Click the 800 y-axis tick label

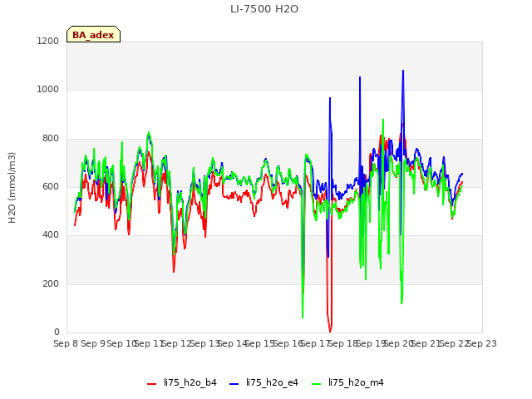51,139
